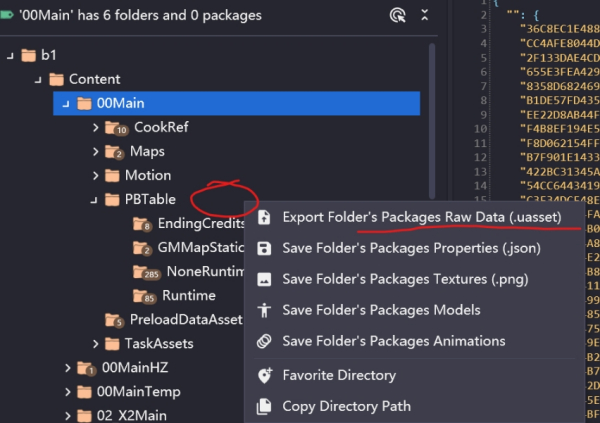Click the collapse-all arrows icon

[424, 15]
